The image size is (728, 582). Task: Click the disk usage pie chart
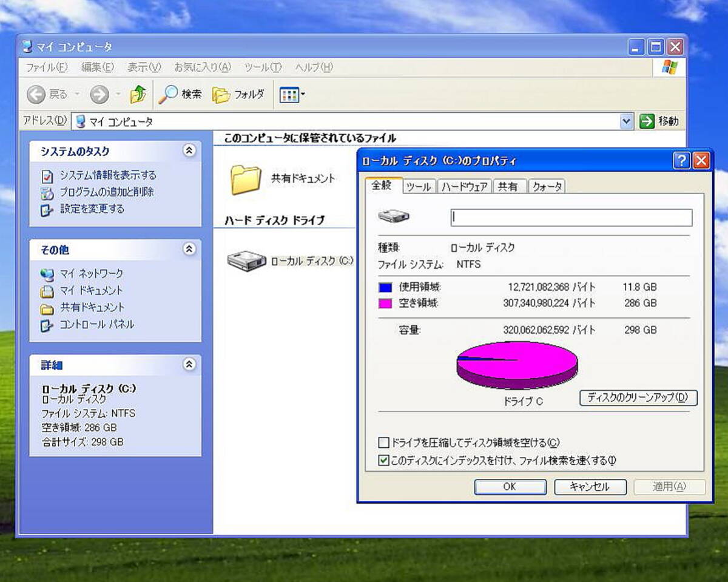pos(517,365)
